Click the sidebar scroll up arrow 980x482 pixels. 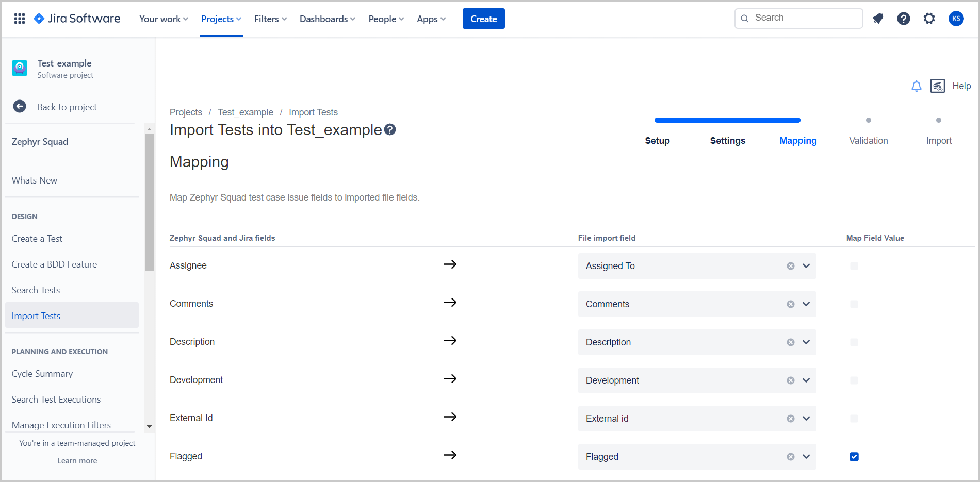pyautogui.click(x=150, y=129)
